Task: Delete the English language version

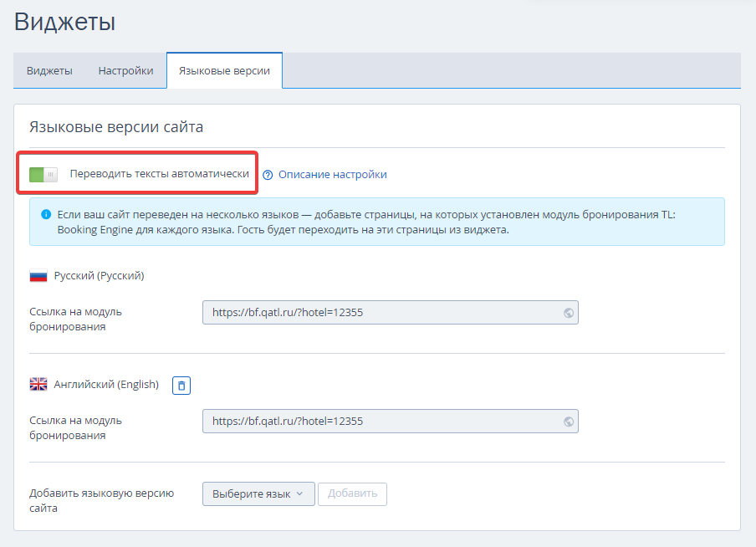Action: click(x=181, y=386)
